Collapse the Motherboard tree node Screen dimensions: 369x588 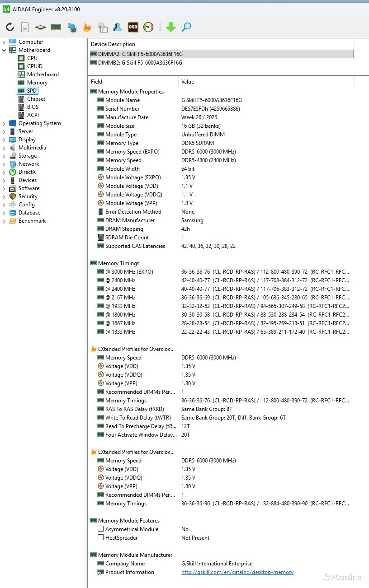(x=4, y=50)
